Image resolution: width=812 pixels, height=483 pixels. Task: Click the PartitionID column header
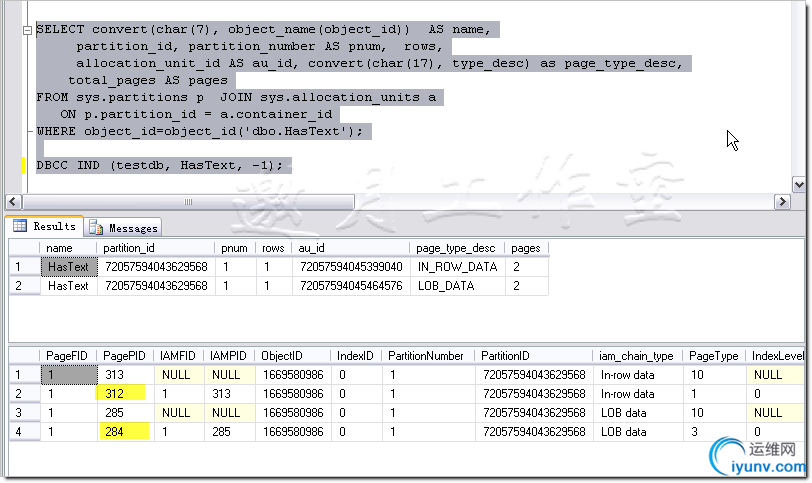pos(533,356)
